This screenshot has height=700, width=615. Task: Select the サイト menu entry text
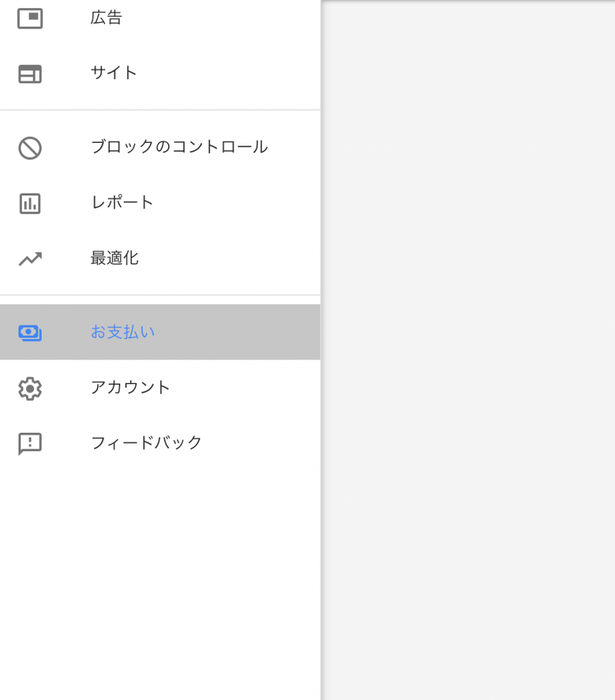pos(114,72)
